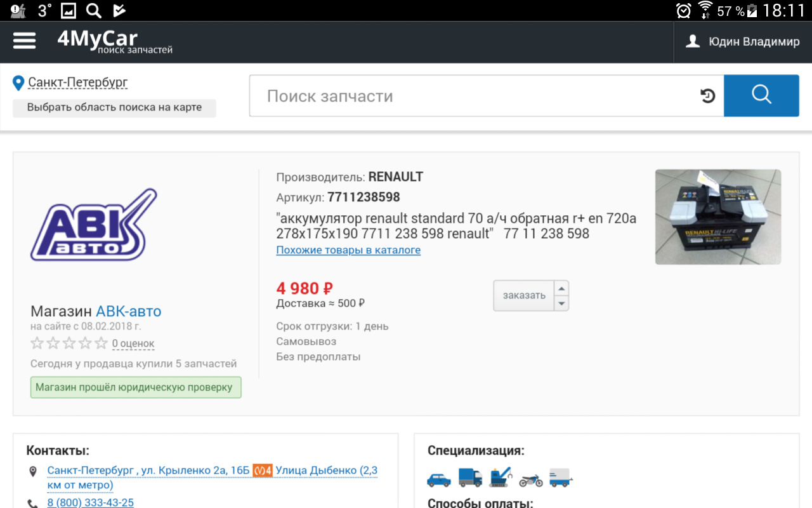Screen dimensions: 812x508
Task: Change city via Санкт-Петербург link
Action: (x=78, y=83)
